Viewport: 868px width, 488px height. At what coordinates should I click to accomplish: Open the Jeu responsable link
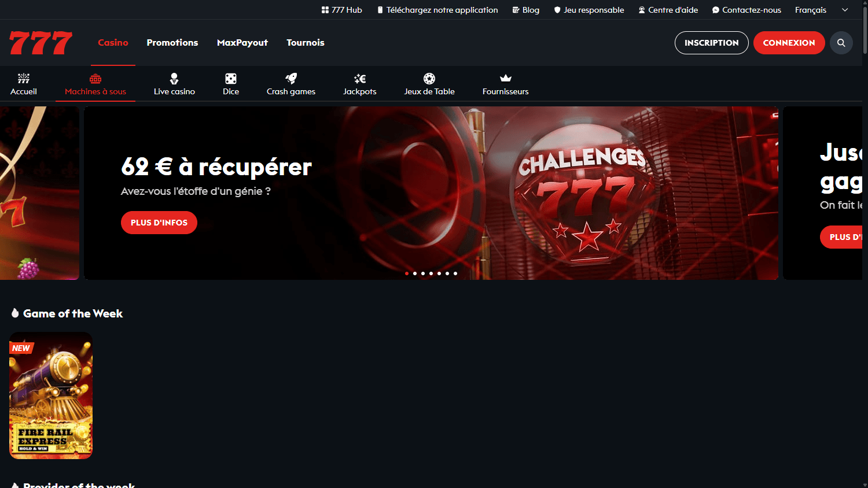click(589, 10)
